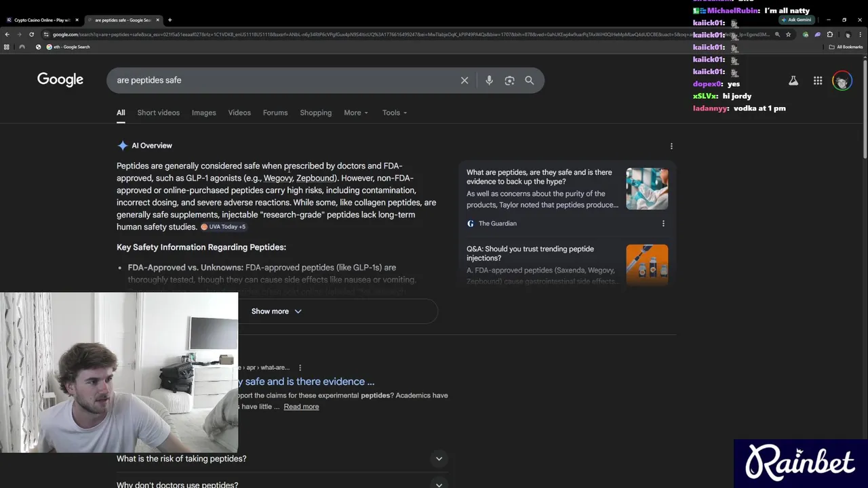Click the Guardian article thumbnail image

[x=647, y=188]
